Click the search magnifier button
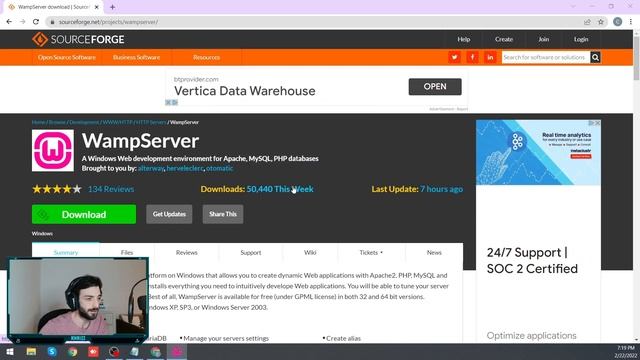The width and height of the screenshot is (640, 360). 596,57
